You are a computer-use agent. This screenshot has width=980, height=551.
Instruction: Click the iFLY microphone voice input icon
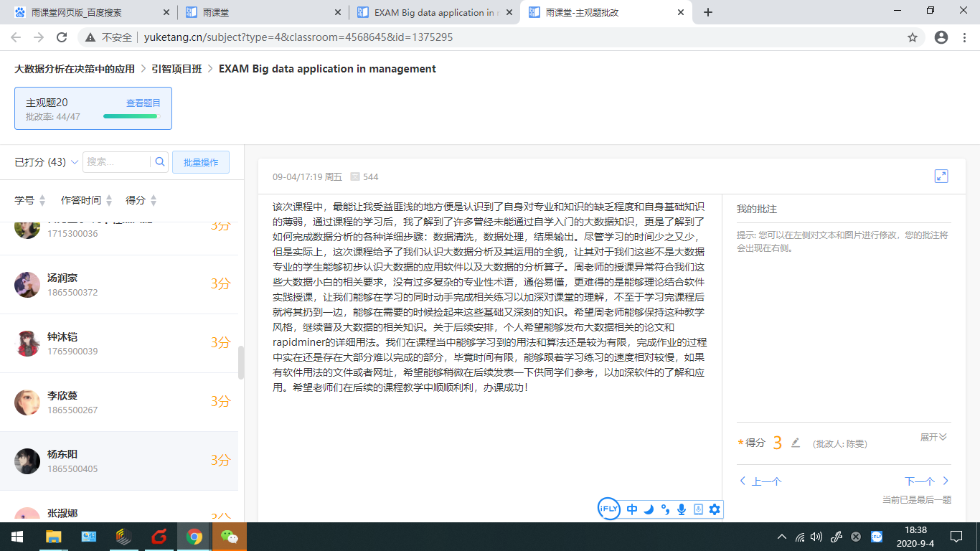[682, 509]
